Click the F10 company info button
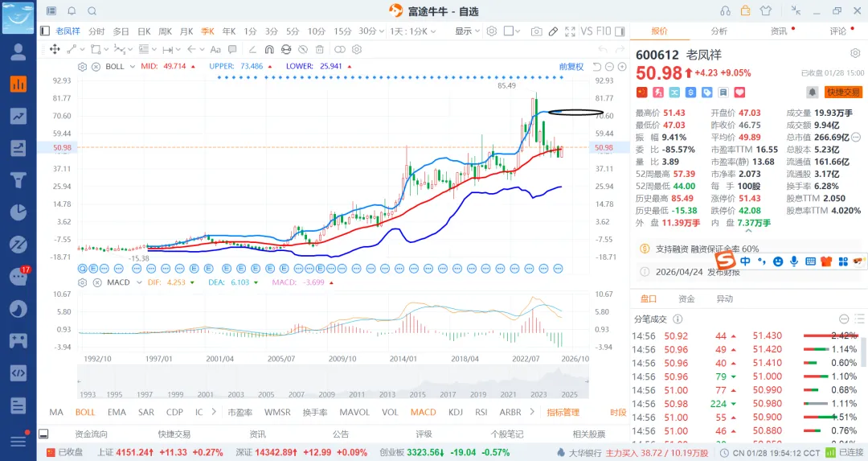Viewport: 868px width, 461px height. click(604, 31)
